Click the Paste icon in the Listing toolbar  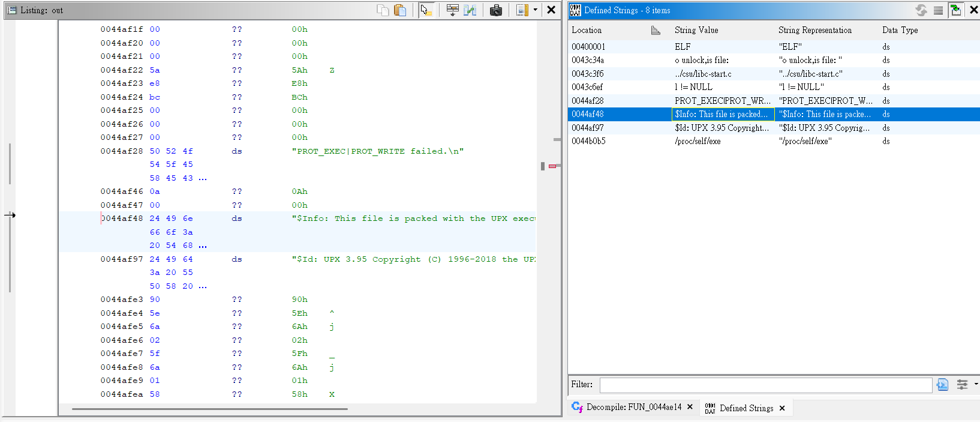tap(400, 10)
